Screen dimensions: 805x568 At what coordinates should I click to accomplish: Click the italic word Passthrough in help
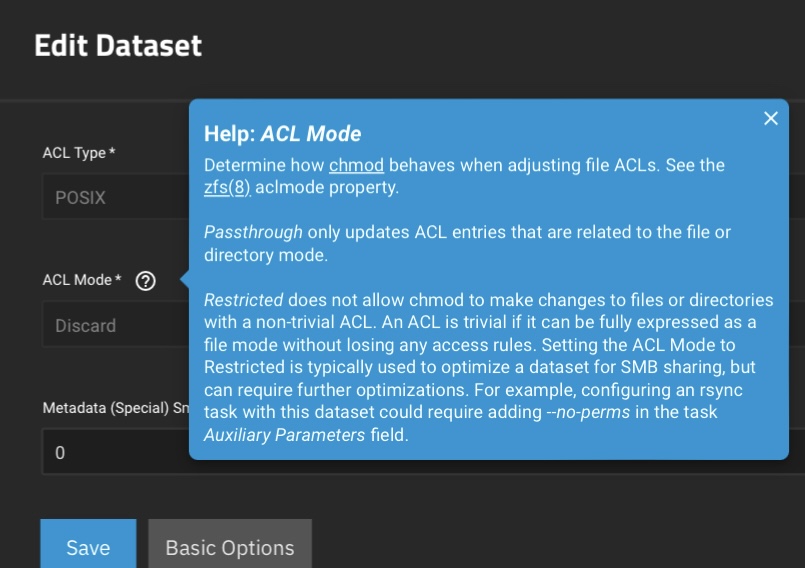(x=253, y=232)
